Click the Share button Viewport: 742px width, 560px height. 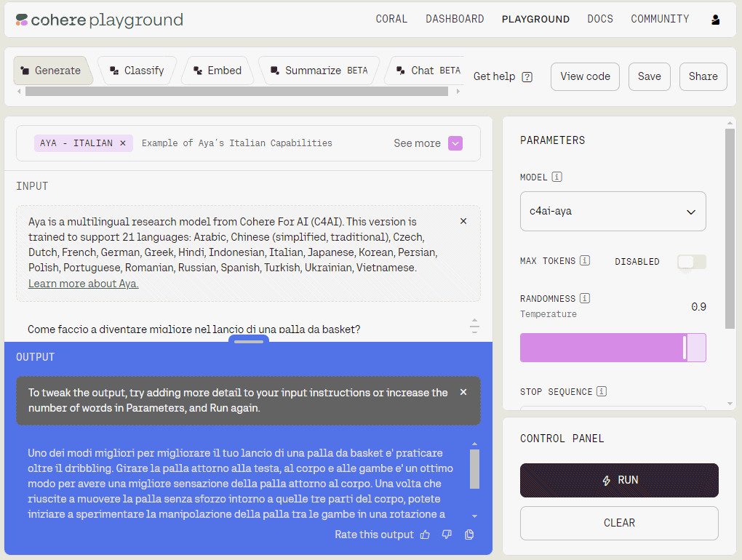click(703, 76)
